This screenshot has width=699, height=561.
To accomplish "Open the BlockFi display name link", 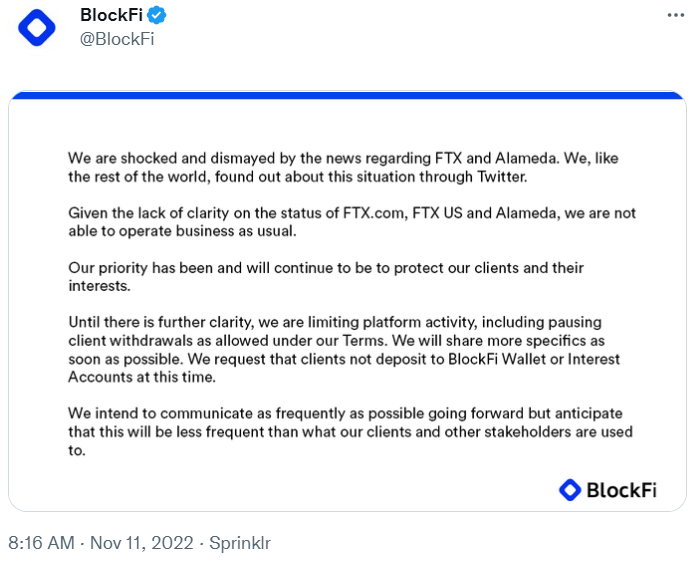I will click(x=112, y=16).
